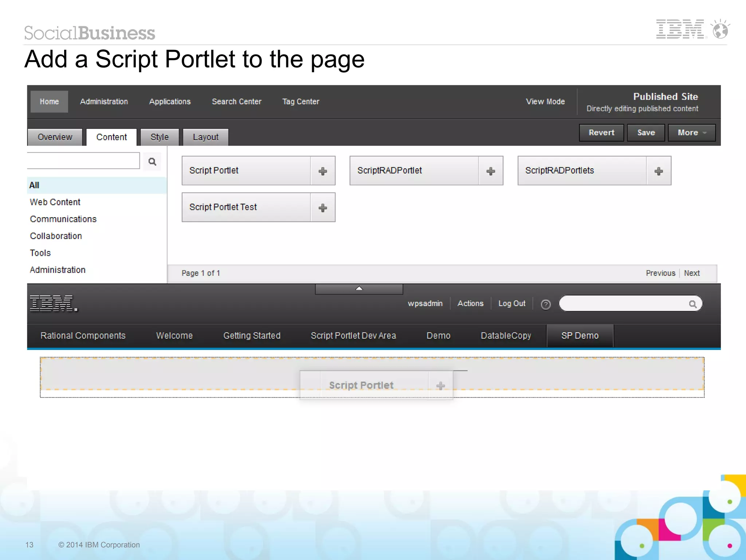Open the DatableCopy page tab
746x560 pixels.
tap(506, 336)
